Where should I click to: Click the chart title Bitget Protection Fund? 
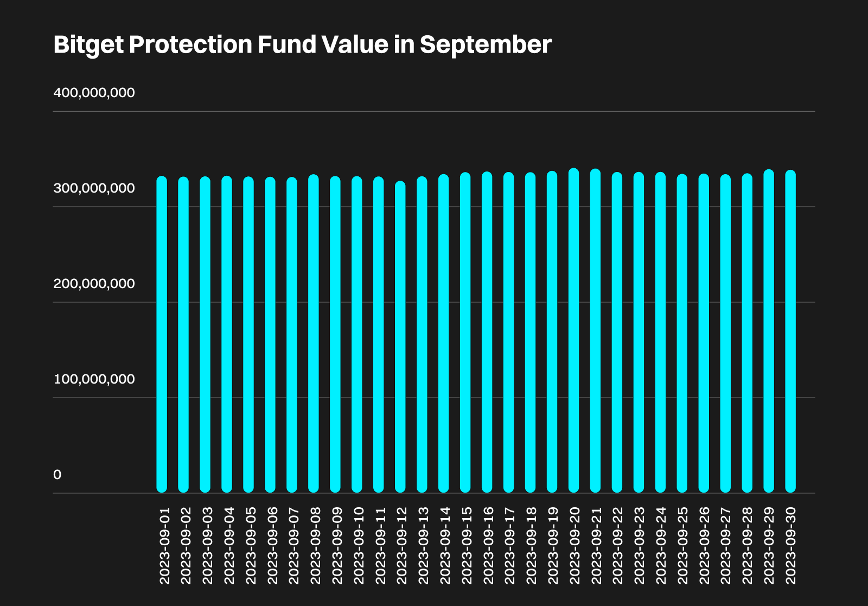tap(186, 44)
